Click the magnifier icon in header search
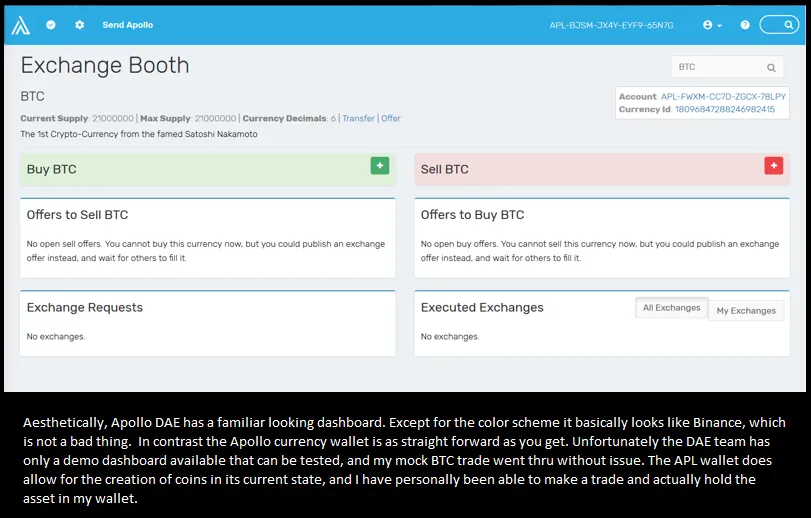Viewport: 811px width, 518px height. [x=788, y=25]
